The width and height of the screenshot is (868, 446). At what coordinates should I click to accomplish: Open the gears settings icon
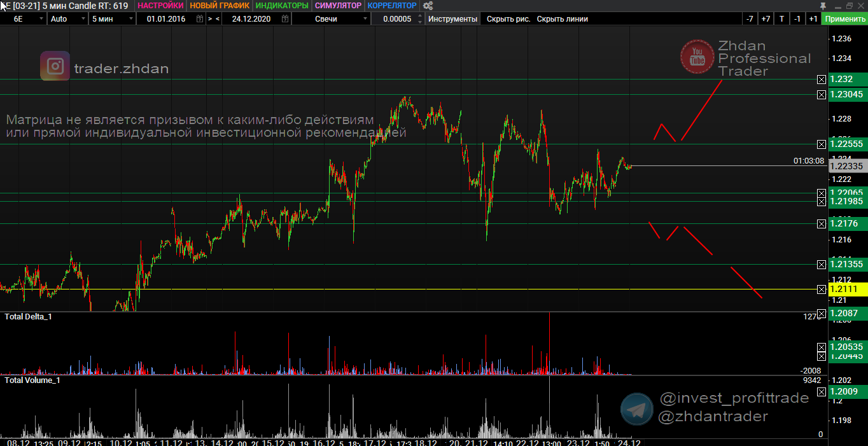[428, 6]
